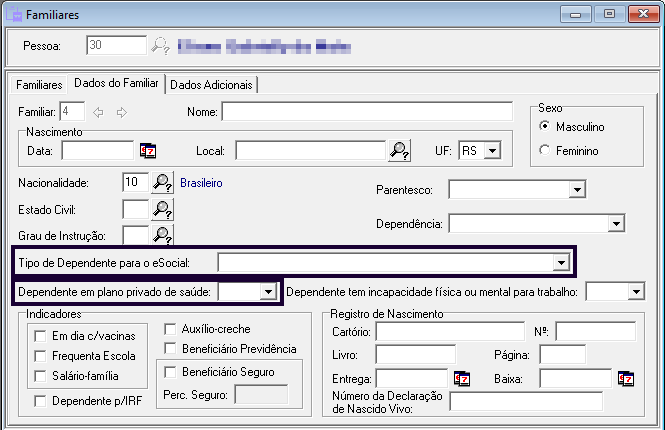Open calendar for Baixa date

[625, 378]
